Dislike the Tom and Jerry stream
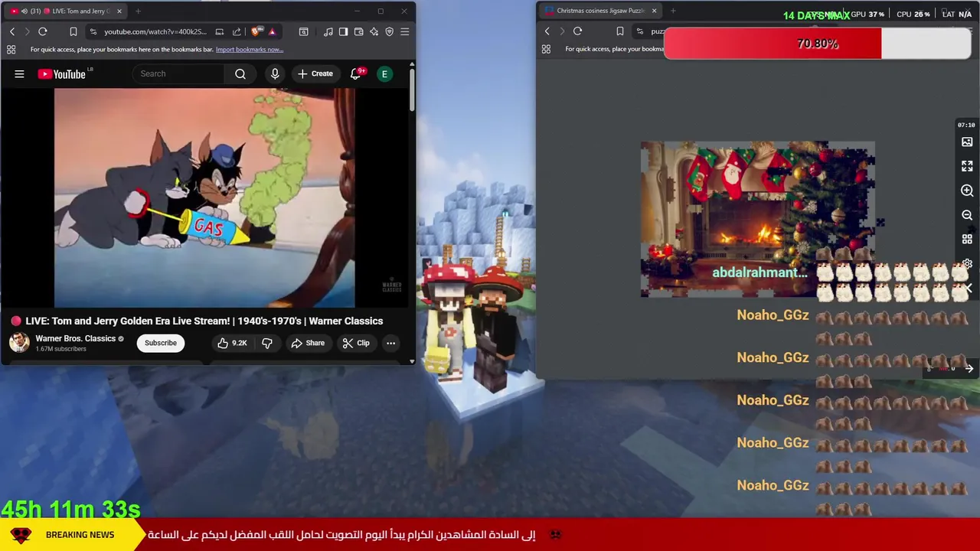Screen dimensions: 980x551 click(x=267, y=343)
